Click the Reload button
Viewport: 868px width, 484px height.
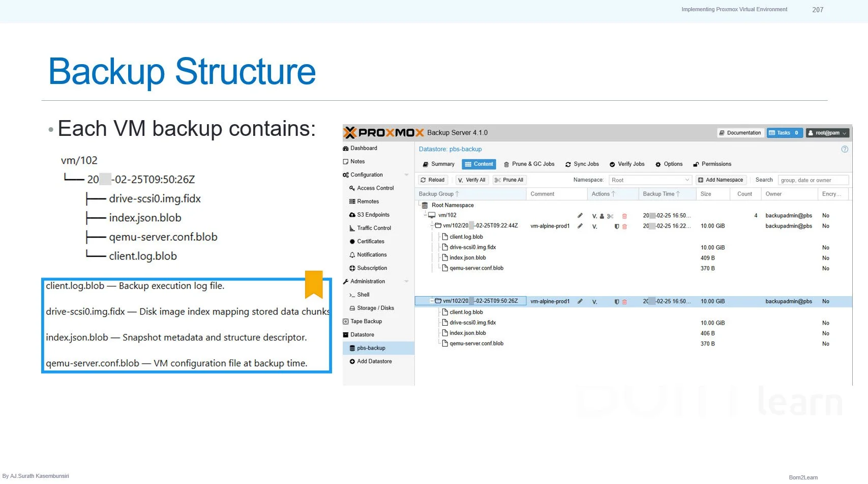click(x=433, y=180)
